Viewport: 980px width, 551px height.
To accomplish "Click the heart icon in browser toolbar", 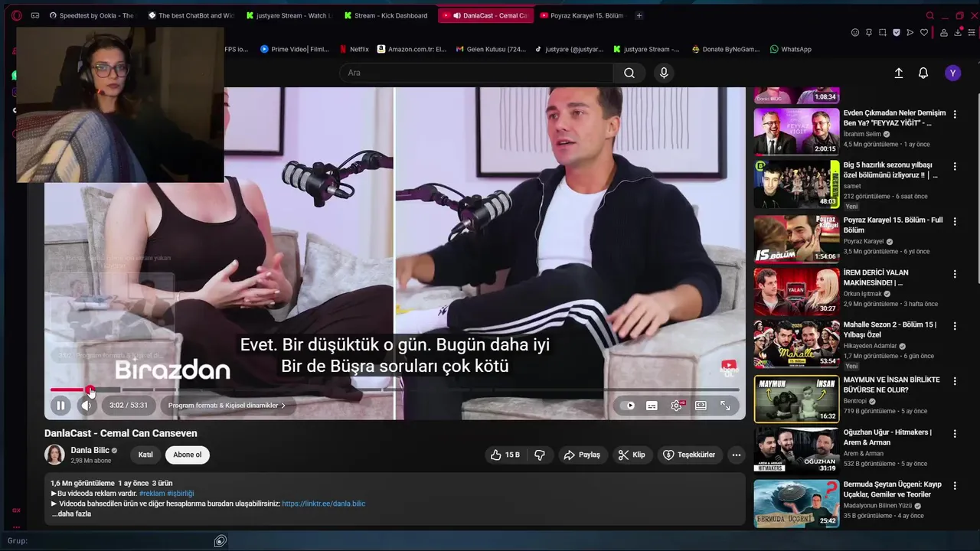I will (x=924, y=32).
